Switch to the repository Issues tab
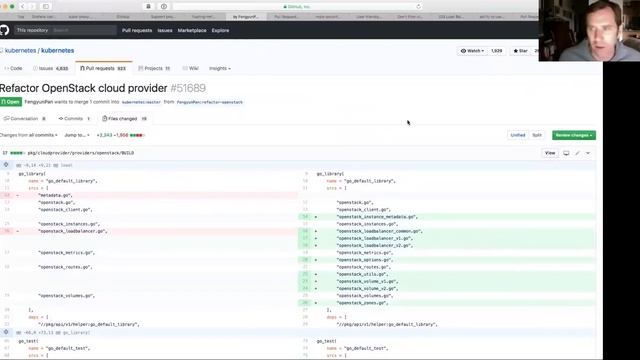640x360 pixels. coord(51,69)
